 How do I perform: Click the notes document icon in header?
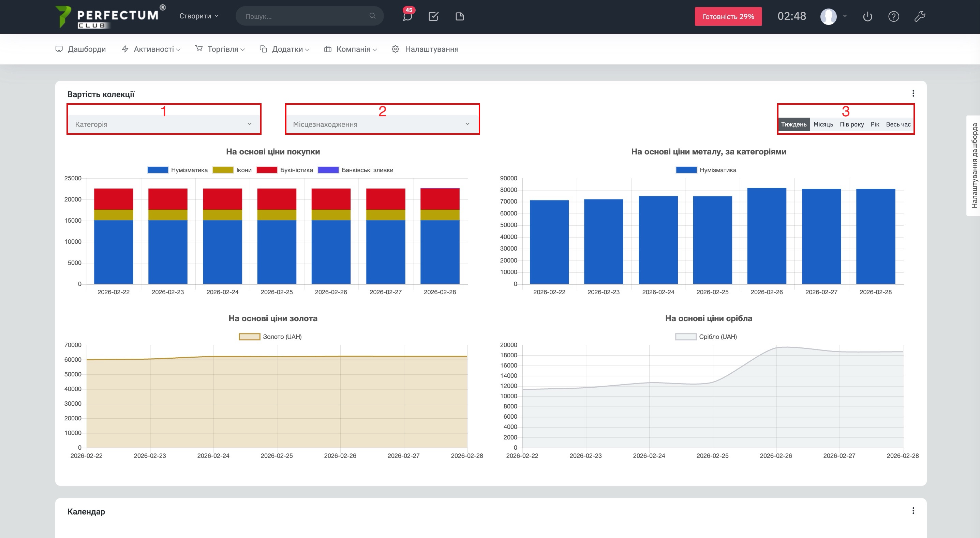pos(460,16)
